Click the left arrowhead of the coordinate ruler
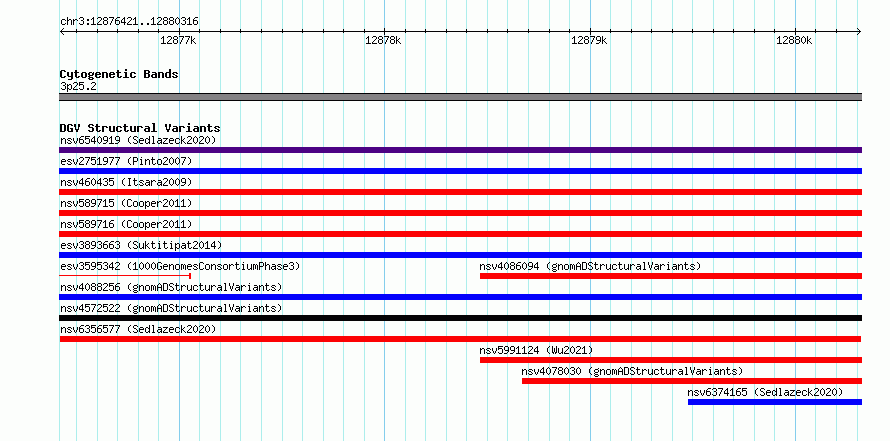The image size is (890, 441). pyautogui.click(x=62, y=32)
